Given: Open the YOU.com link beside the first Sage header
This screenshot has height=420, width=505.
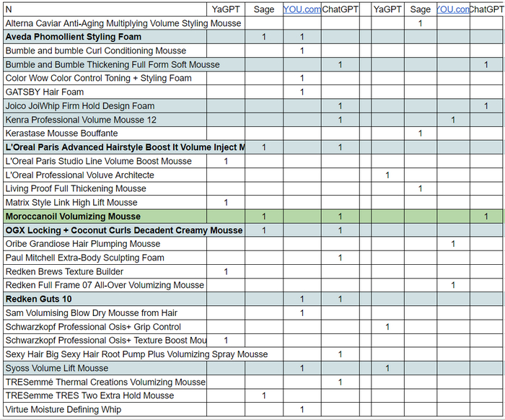Looking at the screenshot, I should coord(302,9).
